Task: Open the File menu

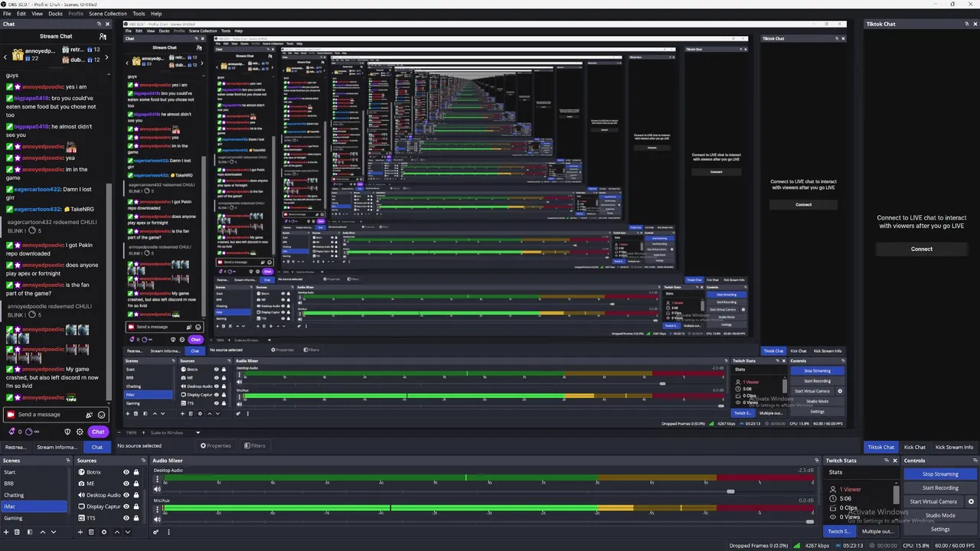Action: pos(6,14)
